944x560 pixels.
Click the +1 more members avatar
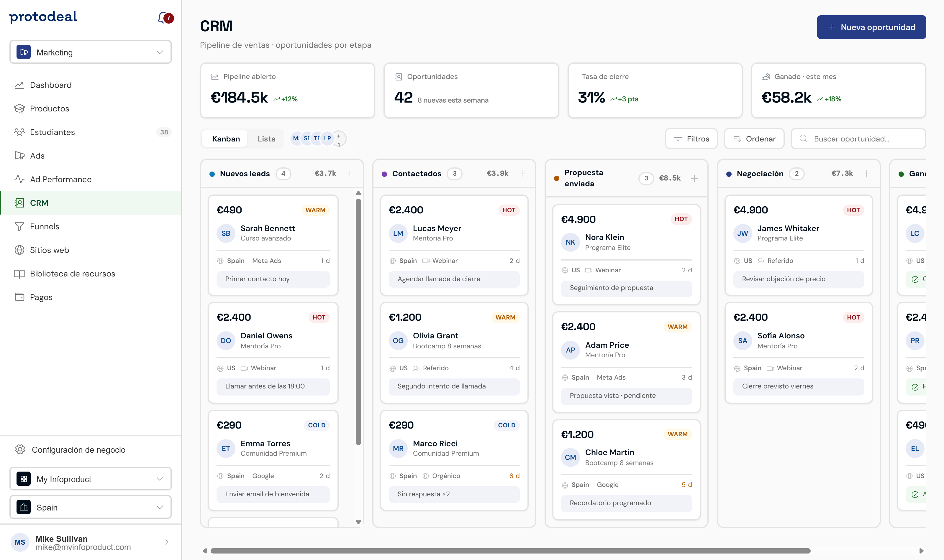pyautogui.click(x=339, y=139)
